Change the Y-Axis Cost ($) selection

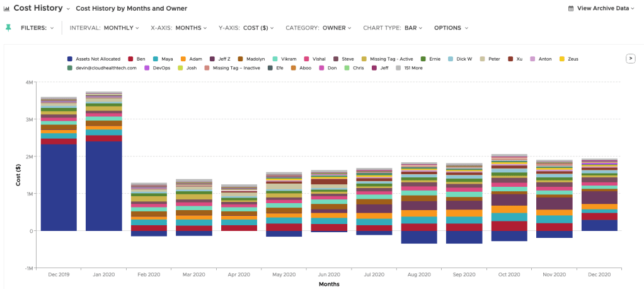tap(247, 28)
